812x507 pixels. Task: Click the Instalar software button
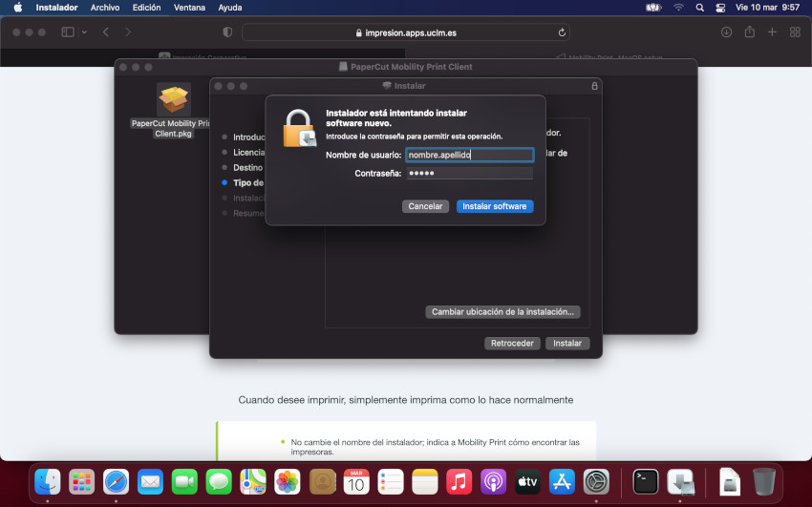495,206
